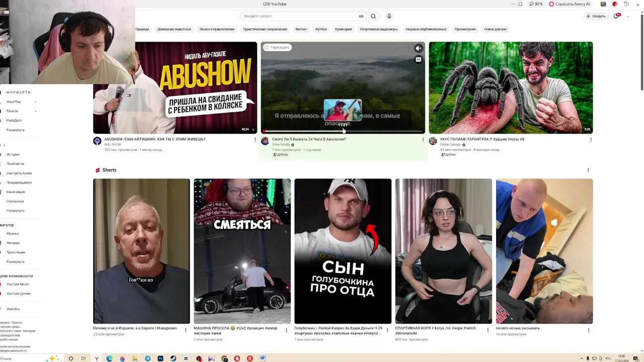Viewport: 644px width, 362px height.
Task: Select the Недавно опубликованные chip
Action: (426, 29)
